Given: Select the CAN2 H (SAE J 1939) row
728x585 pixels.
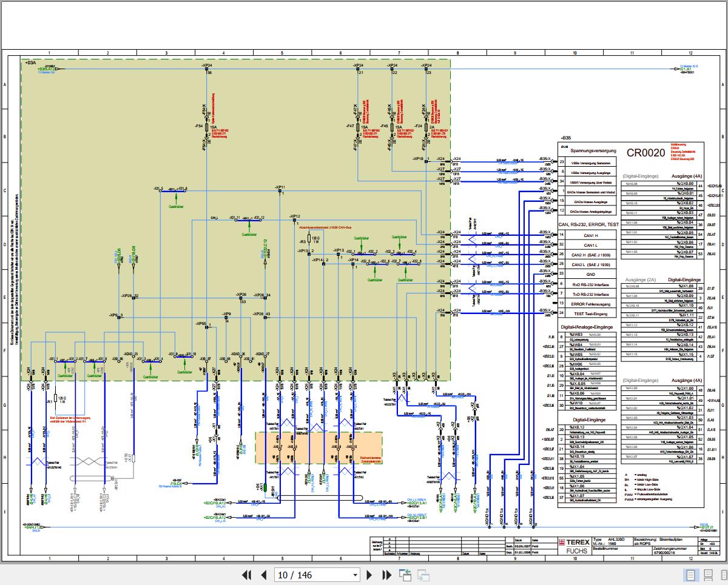Looking at the screenshot, I should coord(587,255).
